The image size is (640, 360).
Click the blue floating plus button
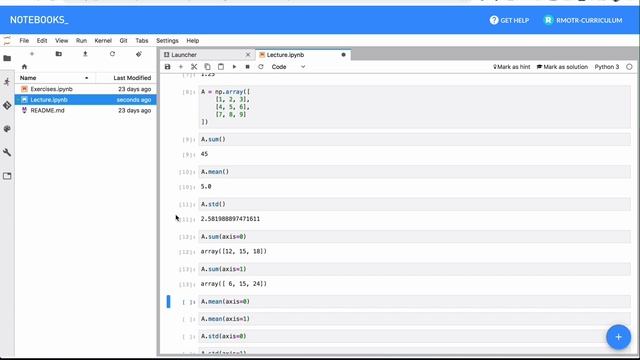point(618,337)
